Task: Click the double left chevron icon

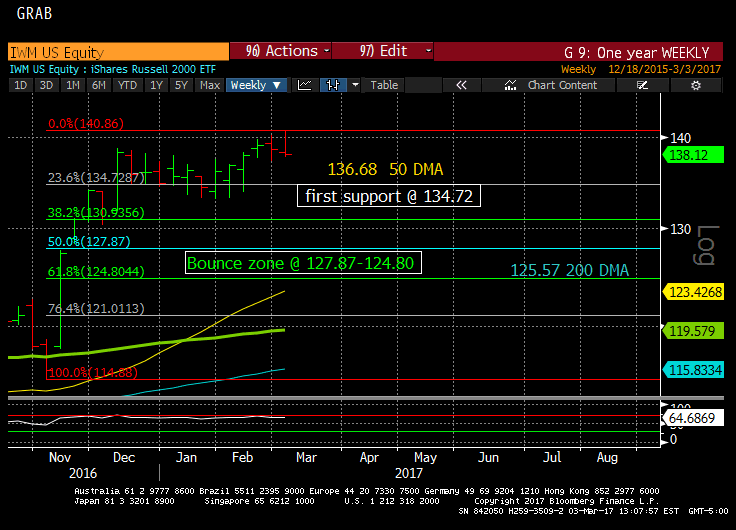Action: click(461, 85)
